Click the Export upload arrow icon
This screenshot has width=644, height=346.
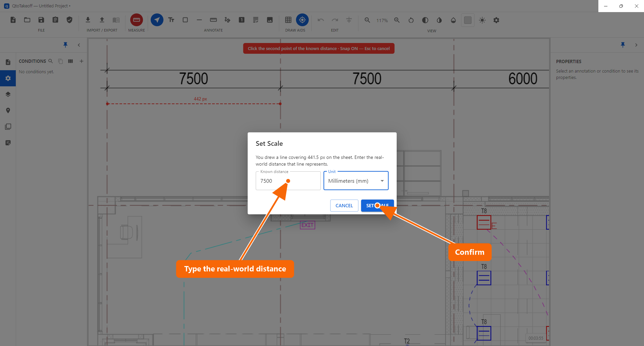point(102,20)
